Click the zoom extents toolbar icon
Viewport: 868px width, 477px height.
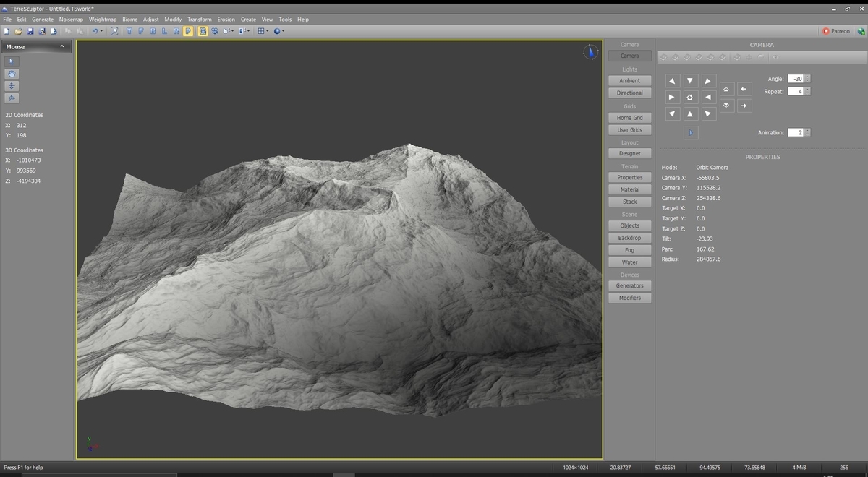[114, 31]
